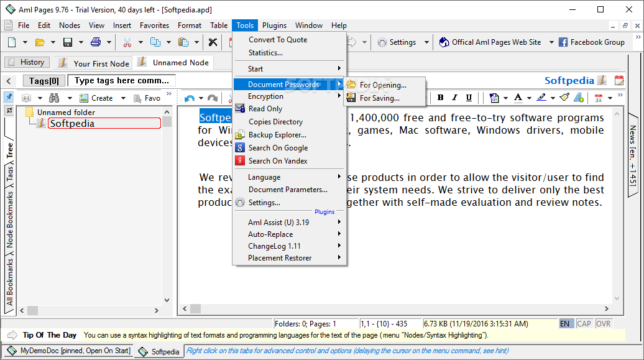Open the Facebook Group link
This screenshot has width=644, height=360.
(x=592, y=42)
